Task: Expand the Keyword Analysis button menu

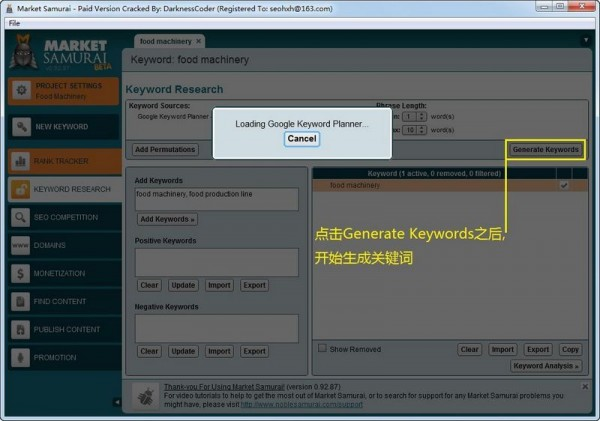Action: click(546, 366)
